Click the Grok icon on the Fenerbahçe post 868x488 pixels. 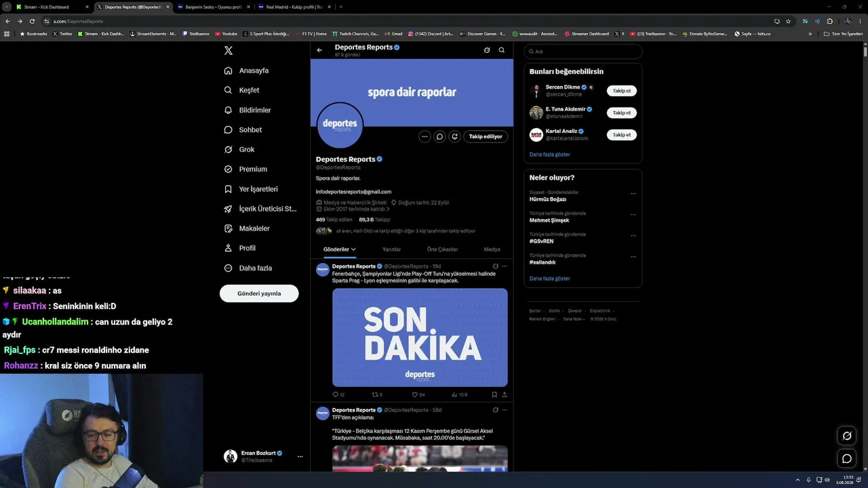(496, 266)
